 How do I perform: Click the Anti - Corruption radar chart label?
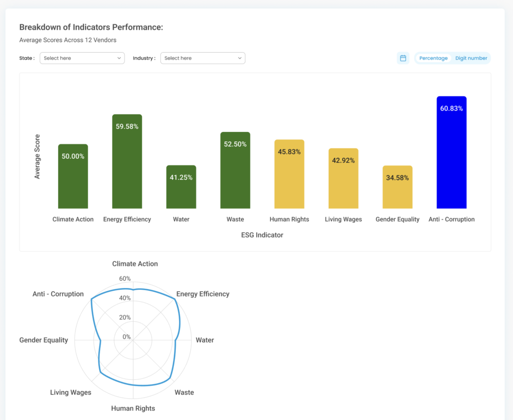pos(58,294)
